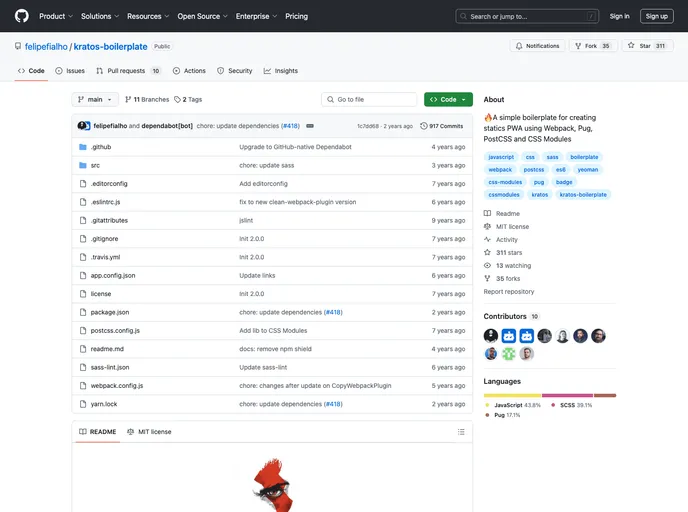
Task: Open the main branch selector
Action: coord(95,100)
